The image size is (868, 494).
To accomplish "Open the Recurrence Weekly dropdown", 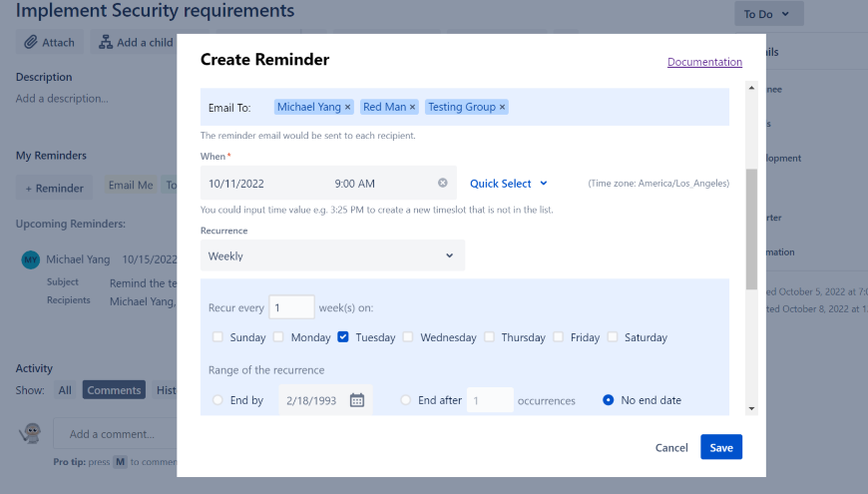I will [332, 255].
